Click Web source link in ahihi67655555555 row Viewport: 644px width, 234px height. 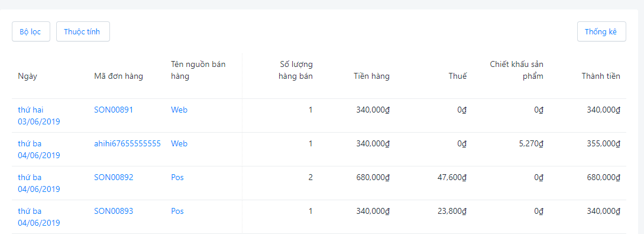coord(179,143)
